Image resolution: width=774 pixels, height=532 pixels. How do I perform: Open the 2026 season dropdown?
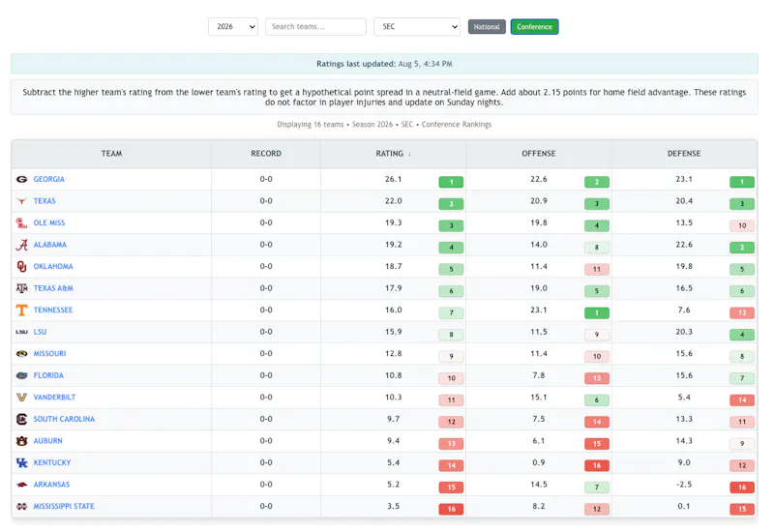pos(233,27)
